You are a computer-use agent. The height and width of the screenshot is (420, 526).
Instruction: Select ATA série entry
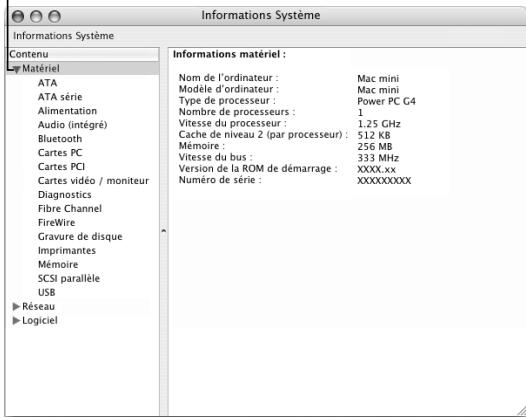point(60,97)
